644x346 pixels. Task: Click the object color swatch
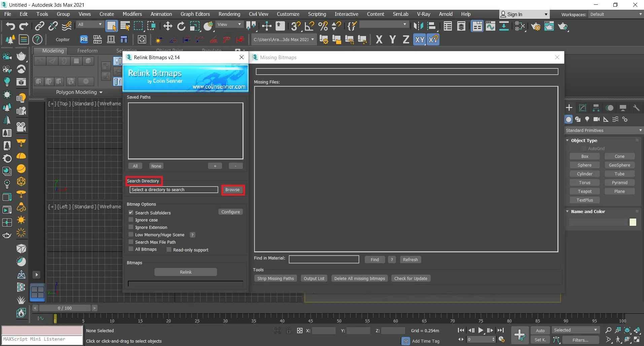[633, 222]
